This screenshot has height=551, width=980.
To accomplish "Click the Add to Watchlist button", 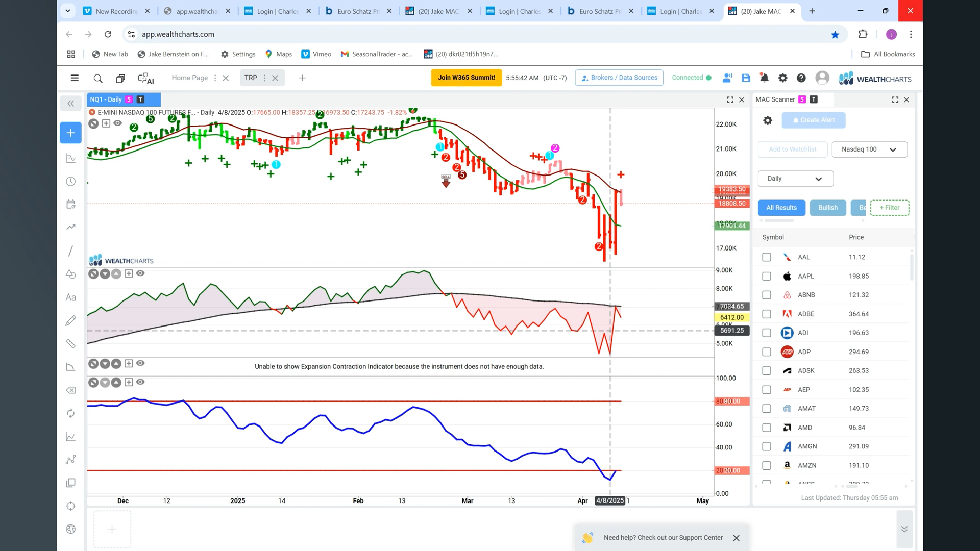I will (792, 149).
